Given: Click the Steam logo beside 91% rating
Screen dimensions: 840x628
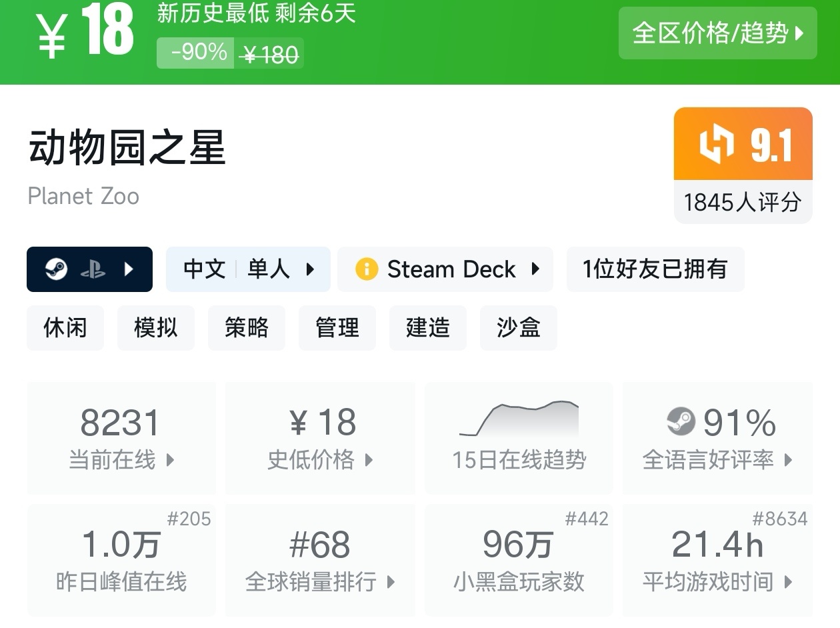Looking at the screenshot, I should tap(681, 421).
